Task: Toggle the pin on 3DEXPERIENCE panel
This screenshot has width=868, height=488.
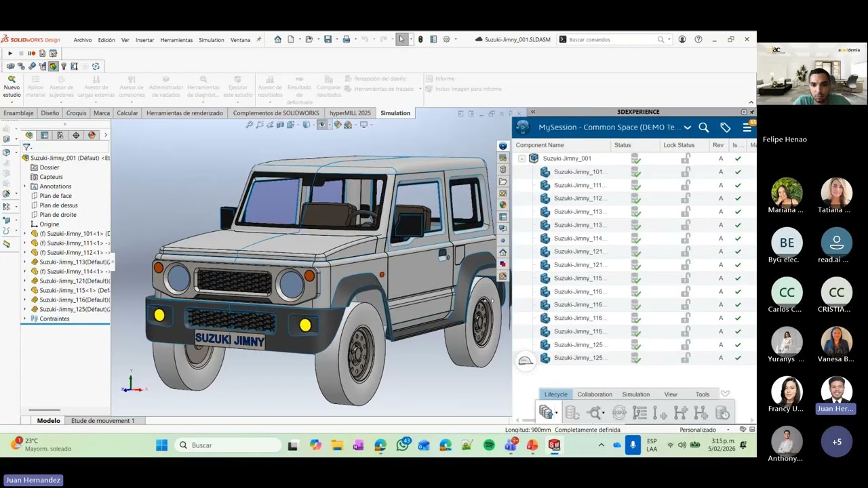Action: (x=751, y=112)
